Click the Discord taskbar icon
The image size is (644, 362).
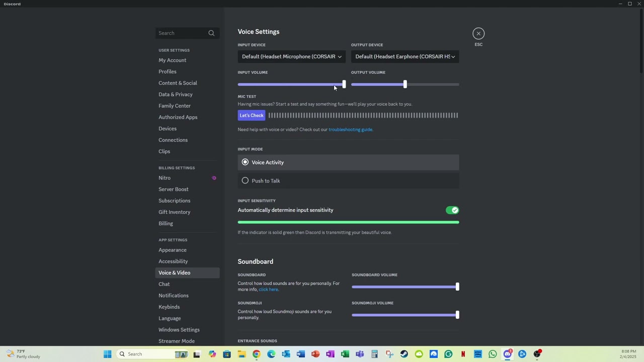pyautogui.click(x=508, y=354)
